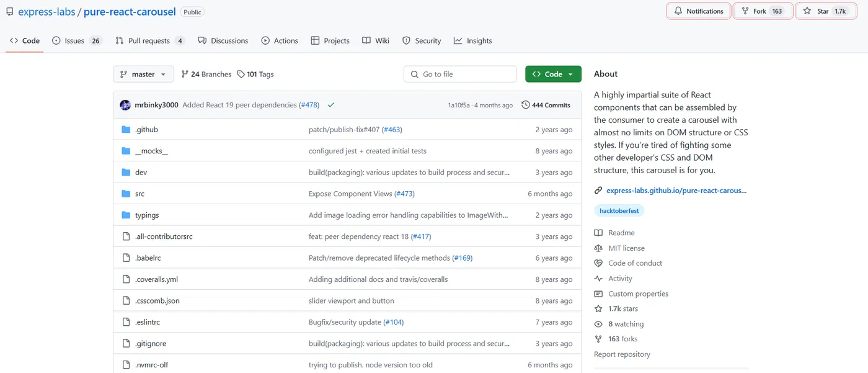The image size is (868, 373).
Task: Open pull request #478 link
Action: pos(309,105)
